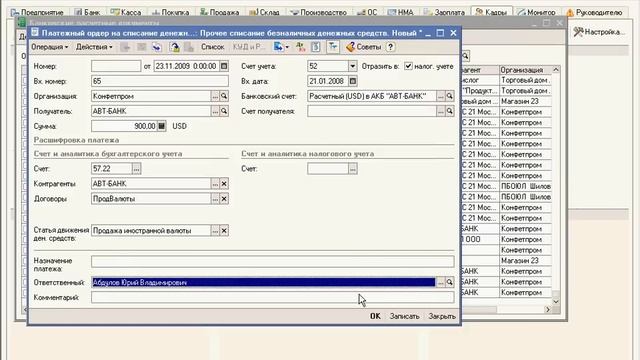The height and width of the screenshot is (360, 640).
Task: Switch to the Зарплата tab
Action: tap(444, 12)
